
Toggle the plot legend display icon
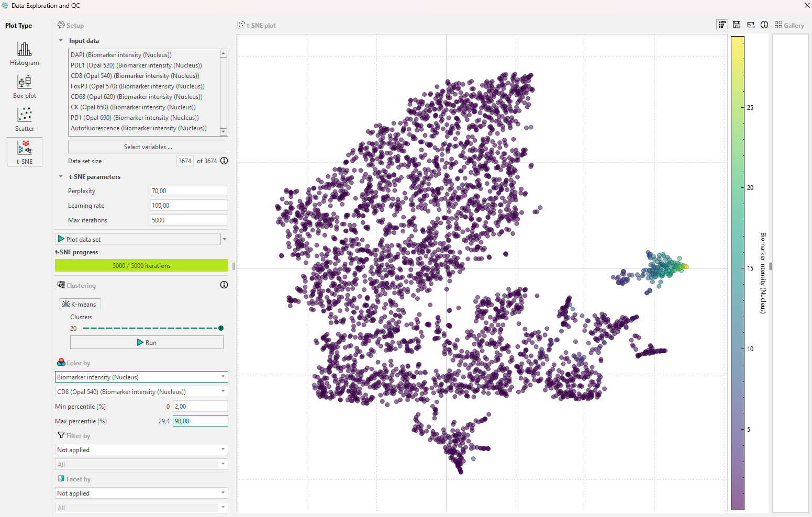pos(722,25)
